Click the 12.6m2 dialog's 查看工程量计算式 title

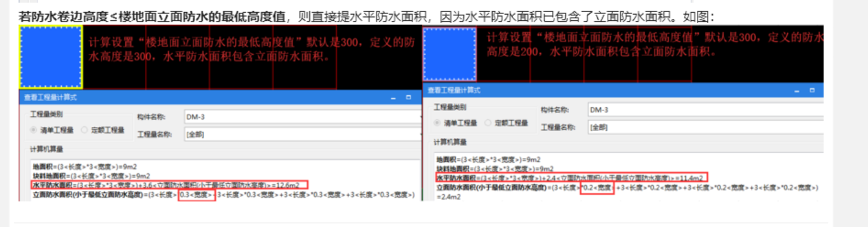click(x=51, y=97)
